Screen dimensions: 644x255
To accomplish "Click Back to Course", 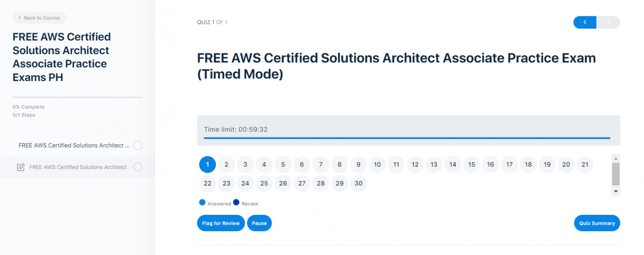I will click(x=39, y=18).
